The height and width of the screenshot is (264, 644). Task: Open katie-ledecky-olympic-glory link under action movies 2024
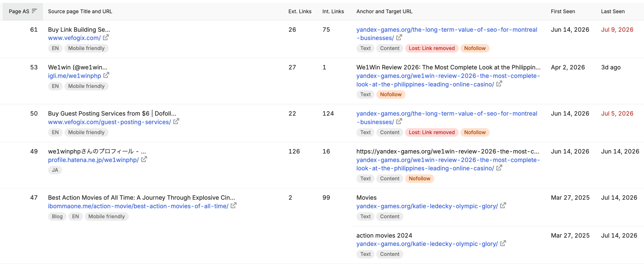tap(427, 244)
